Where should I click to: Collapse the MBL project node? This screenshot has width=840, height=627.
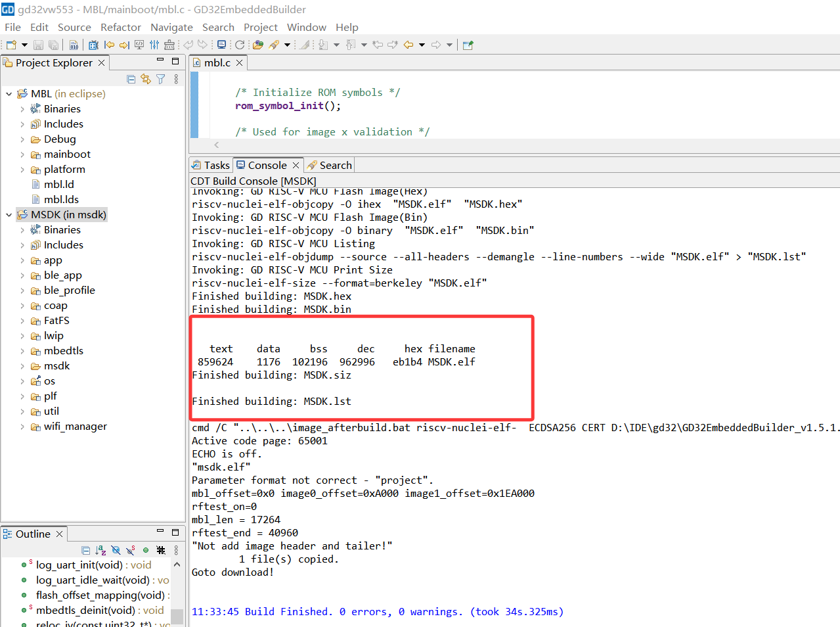click(x=9, y=94)
